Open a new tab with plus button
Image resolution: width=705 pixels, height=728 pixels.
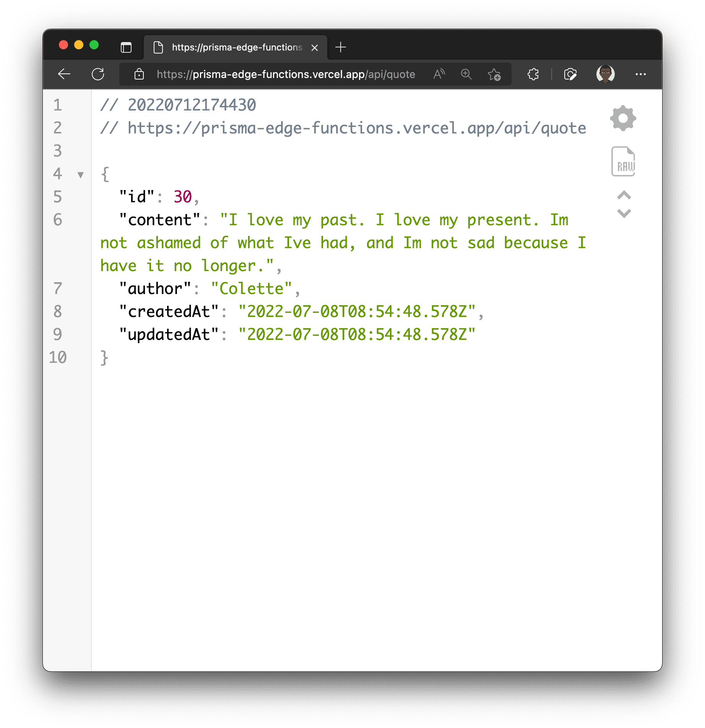click(340, 47)
